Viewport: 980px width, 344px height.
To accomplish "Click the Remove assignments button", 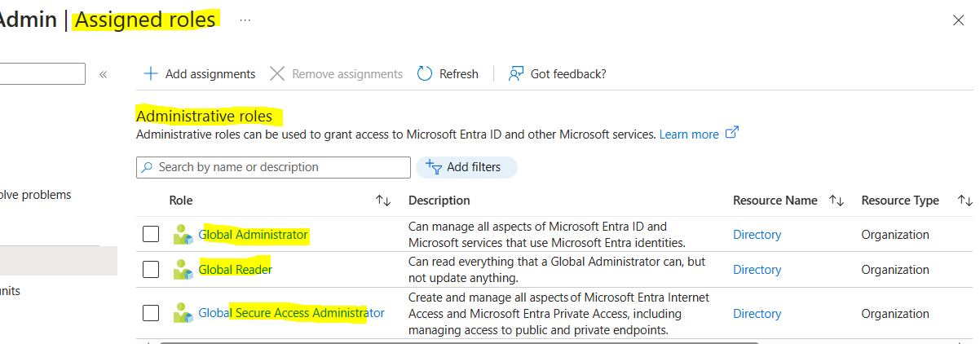I will coord(336,73).
